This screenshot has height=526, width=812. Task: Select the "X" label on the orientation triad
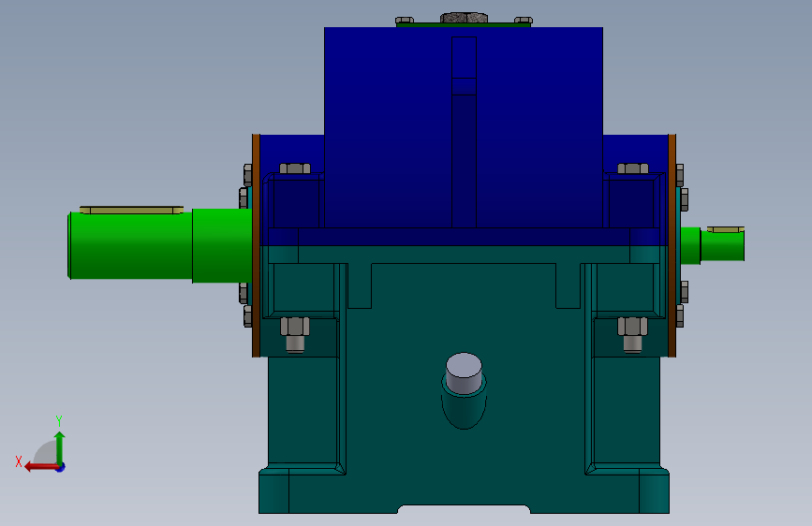coord(19,461)
